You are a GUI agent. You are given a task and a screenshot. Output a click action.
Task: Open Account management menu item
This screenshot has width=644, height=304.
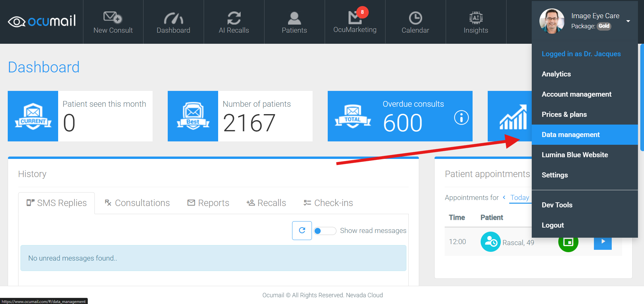pyautogui.click(x=585, y=94)
